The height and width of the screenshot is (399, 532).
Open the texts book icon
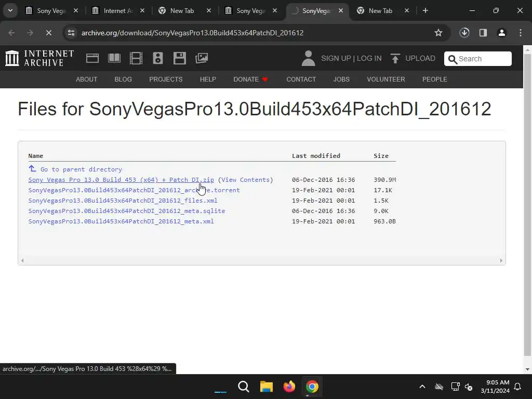point(114,58)
